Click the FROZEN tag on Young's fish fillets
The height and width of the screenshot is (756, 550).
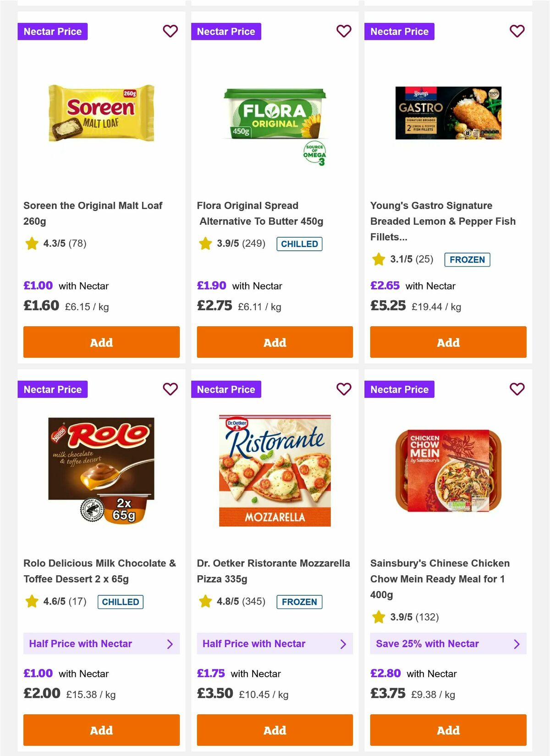point(467,260)
